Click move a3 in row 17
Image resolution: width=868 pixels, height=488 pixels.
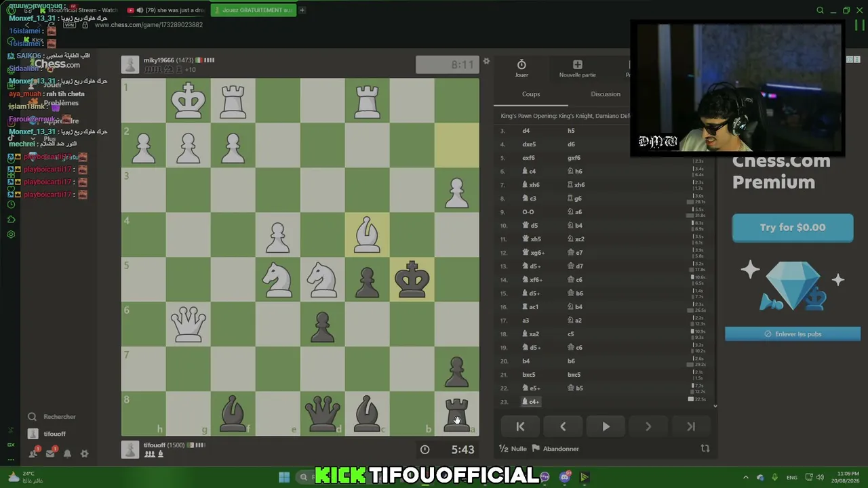526,321
